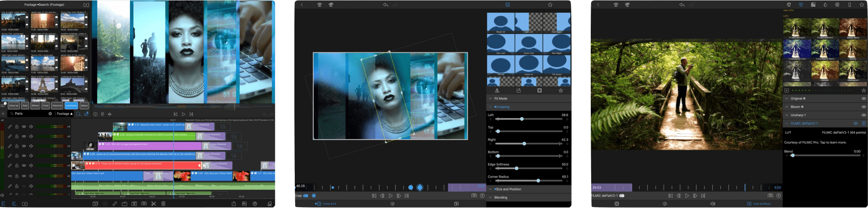Screen dimensions: 868x208
Task: Click the Historical category button
Action: [x=57, y=106]
